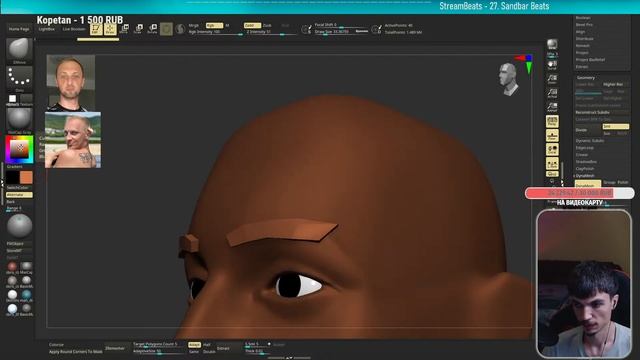This screenshot has width=640, height=360.
Task: Click the AAHalf icon
Action: (x=552, y=107)
